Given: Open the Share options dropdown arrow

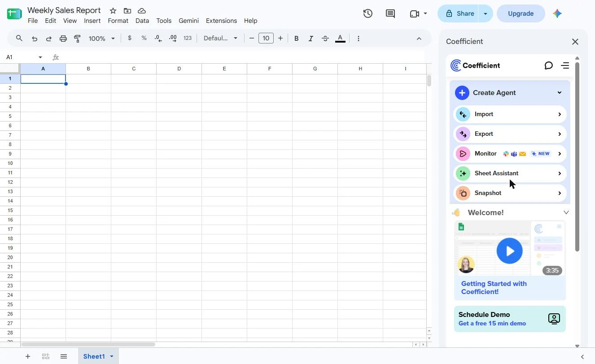Looking at the screenshot, I should tap(485, 13).
